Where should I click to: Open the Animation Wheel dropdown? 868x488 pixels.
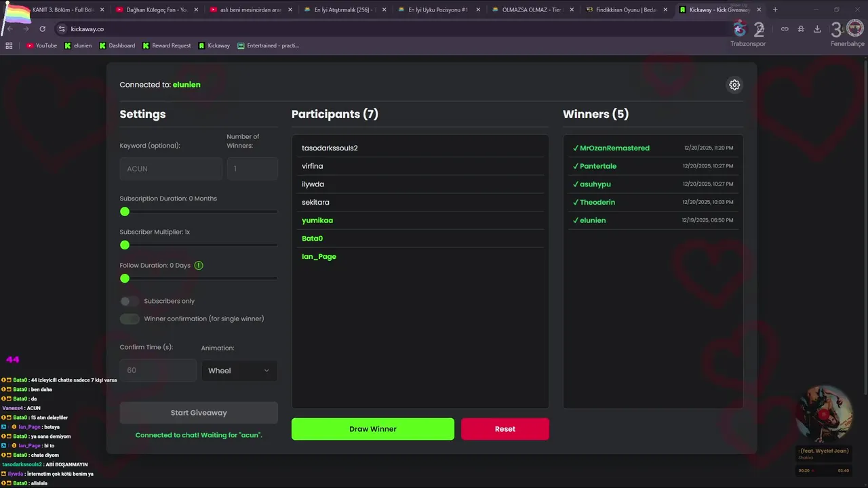tap(239, 370)
